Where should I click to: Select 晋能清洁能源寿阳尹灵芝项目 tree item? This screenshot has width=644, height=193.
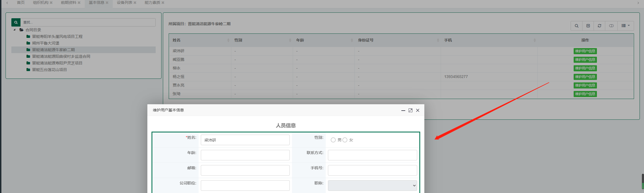point(57,63)
